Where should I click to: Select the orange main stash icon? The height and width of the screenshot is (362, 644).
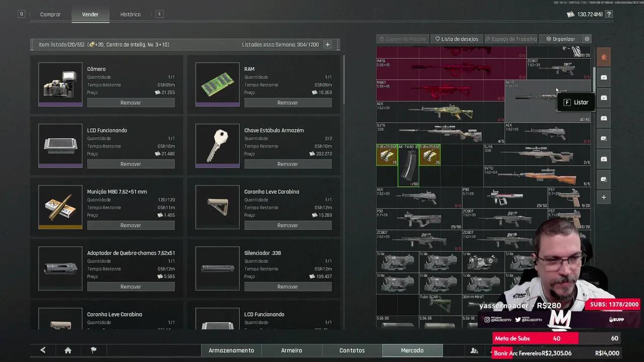[x=604, y=57]
